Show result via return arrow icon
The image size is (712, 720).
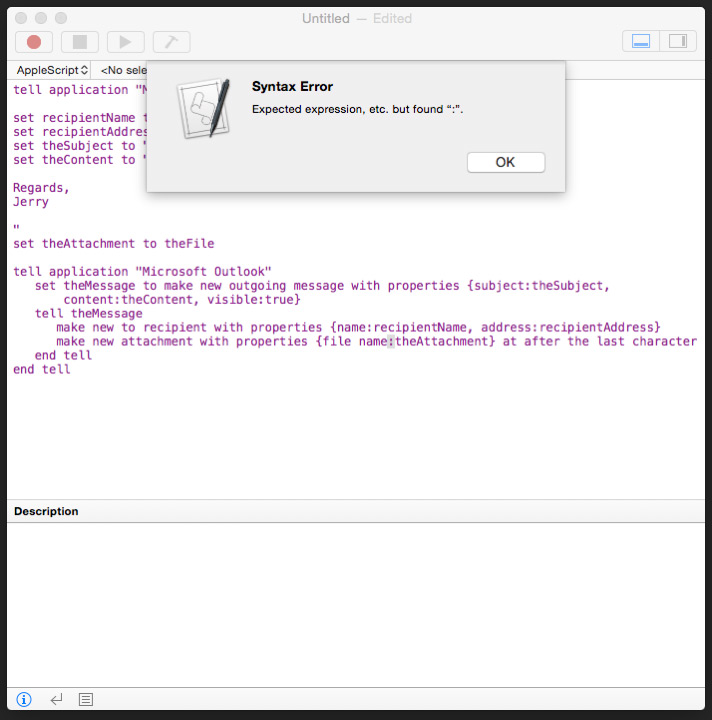[56, 699]
